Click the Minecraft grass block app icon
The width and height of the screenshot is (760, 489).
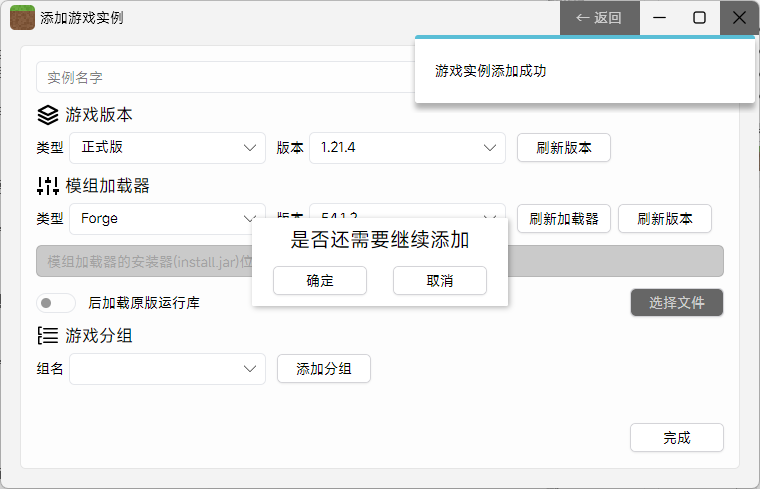point(22,18)
